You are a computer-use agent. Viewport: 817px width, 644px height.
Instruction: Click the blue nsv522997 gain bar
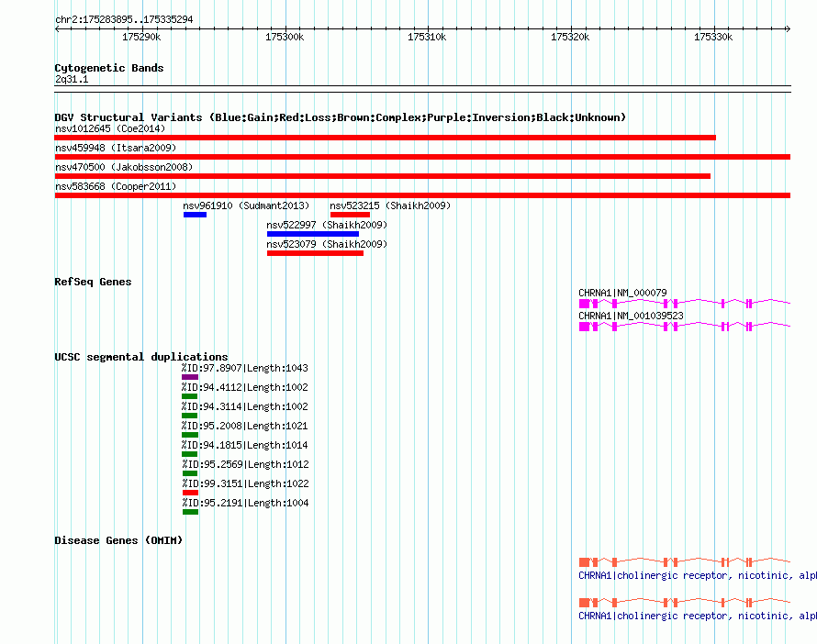[313, 234]
